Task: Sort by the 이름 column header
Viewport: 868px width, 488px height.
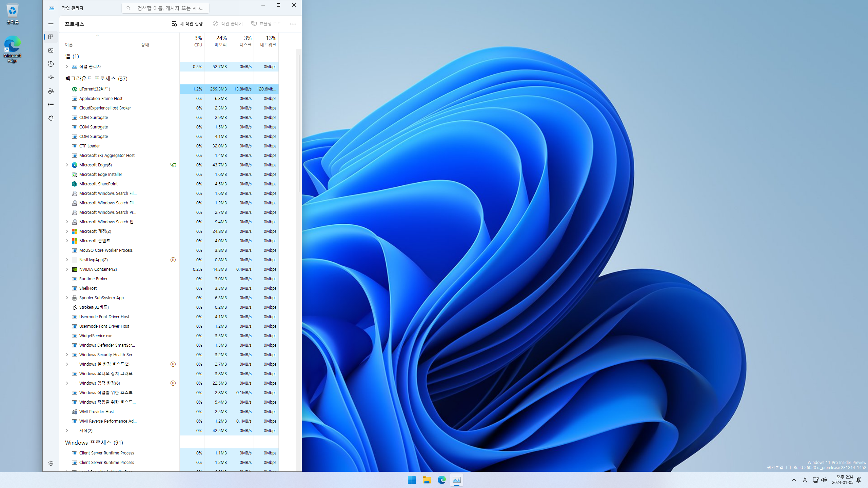Action: (x=99, y=41)
